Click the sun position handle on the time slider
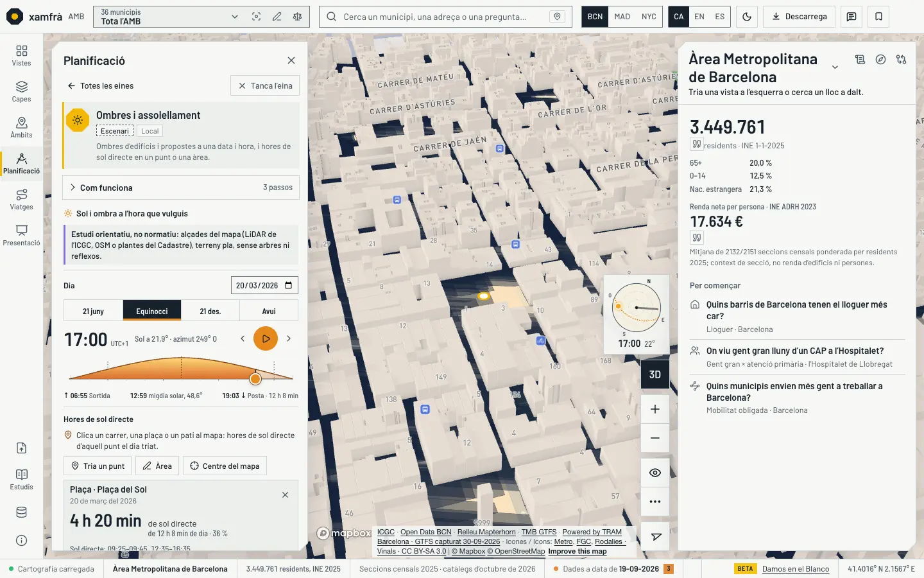This screenshot has height=578, width=924. tap(255, 378)
